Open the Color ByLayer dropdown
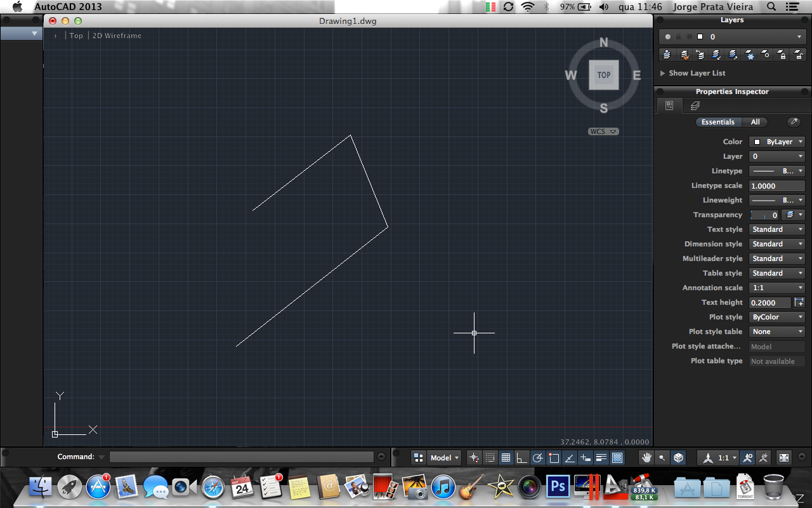The image size is (812, 508). point(777,142)
